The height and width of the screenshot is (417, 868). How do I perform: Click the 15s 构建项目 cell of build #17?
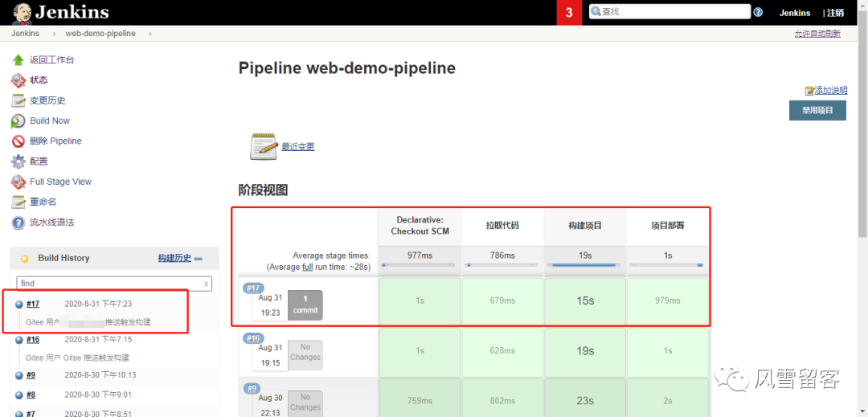click(x=585, y=300)
